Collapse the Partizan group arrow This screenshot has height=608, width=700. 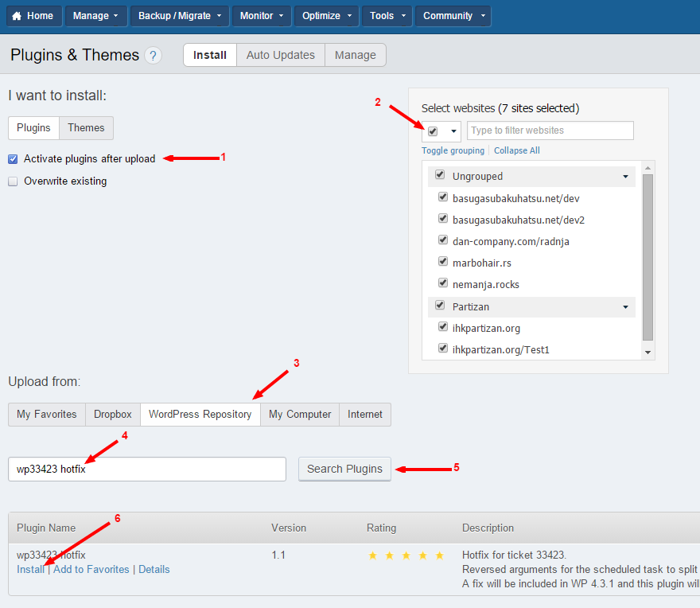[x=625, y=307]
